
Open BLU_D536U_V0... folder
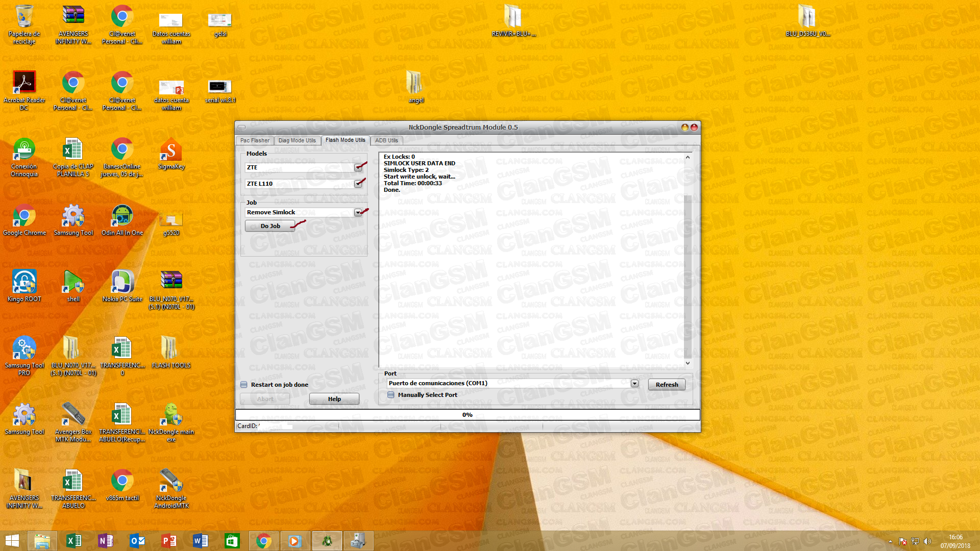tap(807, 21)
